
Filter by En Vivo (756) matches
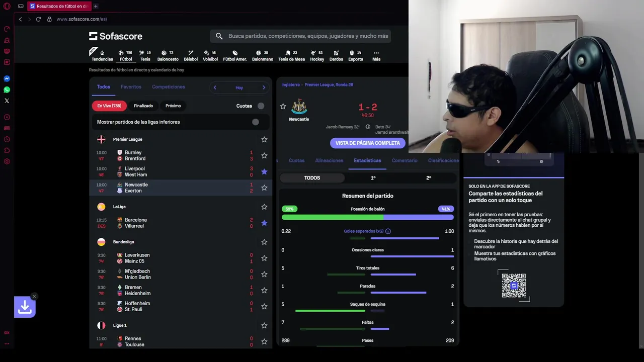[109, 106]
